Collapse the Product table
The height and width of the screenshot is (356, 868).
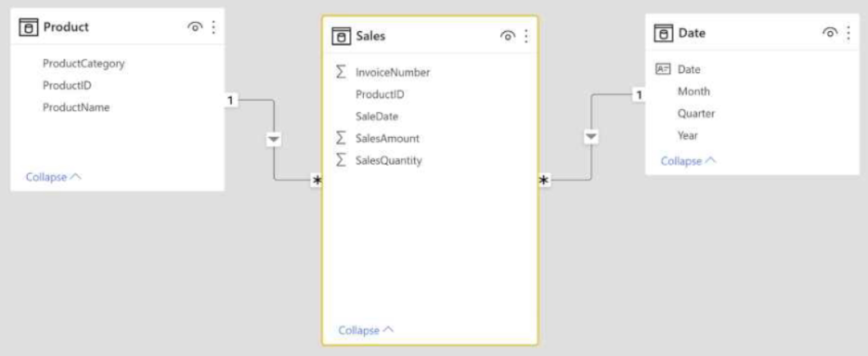(x=54, y=177)
